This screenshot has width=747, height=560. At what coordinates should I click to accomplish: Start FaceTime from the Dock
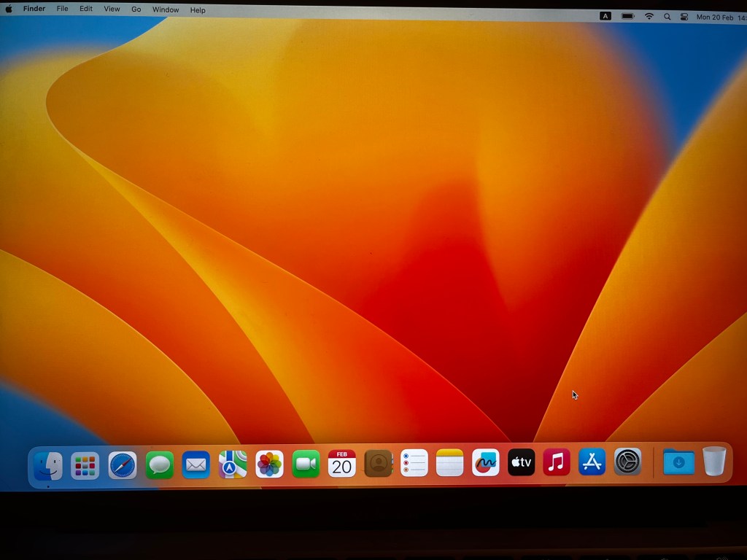[306, 464]
